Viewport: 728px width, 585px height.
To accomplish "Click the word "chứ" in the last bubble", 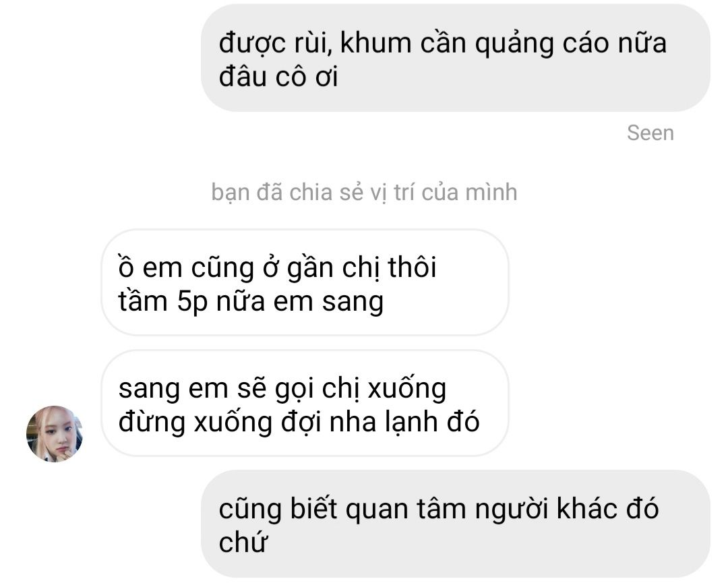I will 243,541.
